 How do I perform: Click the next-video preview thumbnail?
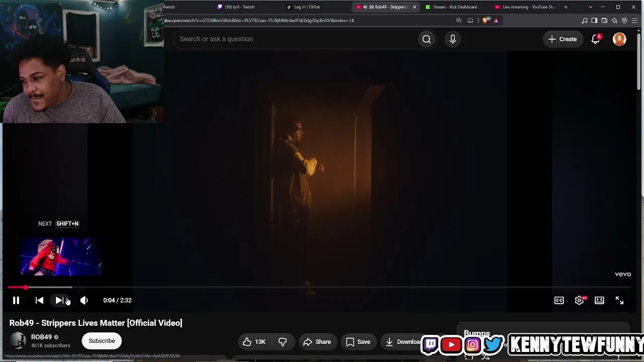(61, 257)
